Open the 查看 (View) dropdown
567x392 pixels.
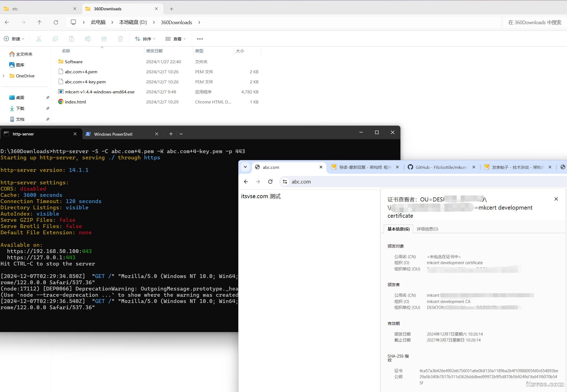[x=176, y=39]
